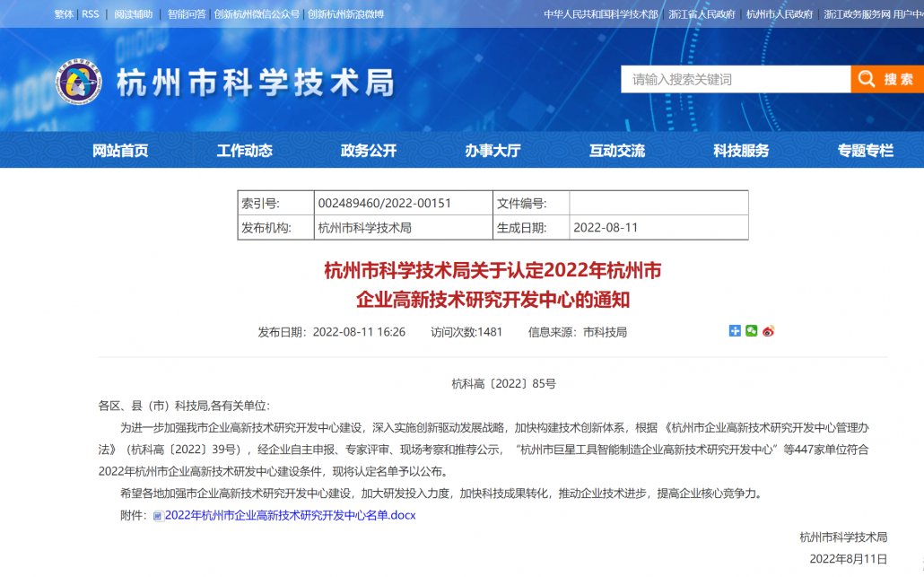Open the 互动交流 navigation item

617,151
